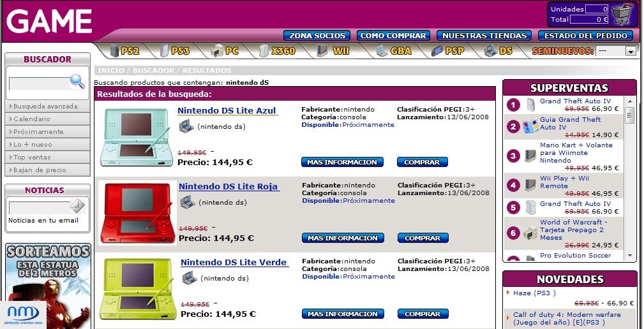Open the DS platform tab

[498, 51]
